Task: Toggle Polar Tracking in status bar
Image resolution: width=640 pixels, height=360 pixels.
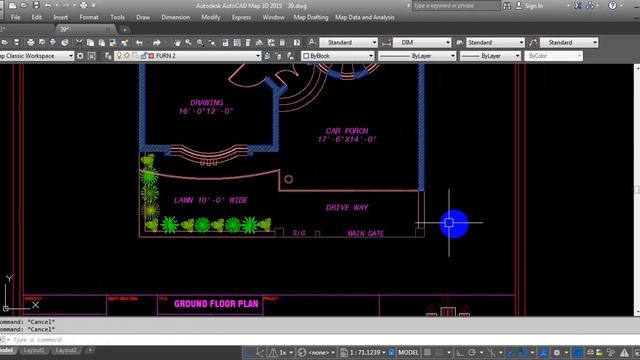Action: pos(472,353)
